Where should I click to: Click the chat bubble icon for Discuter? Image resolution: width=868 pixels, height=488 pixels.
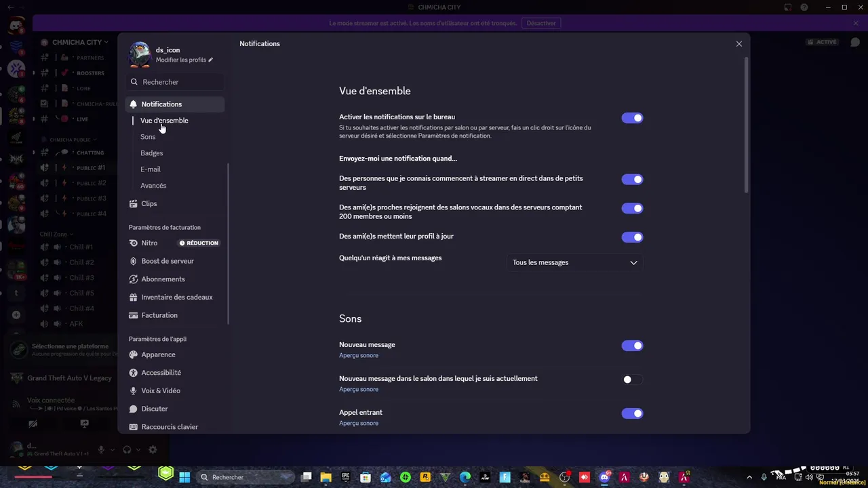tap(134, 409)
